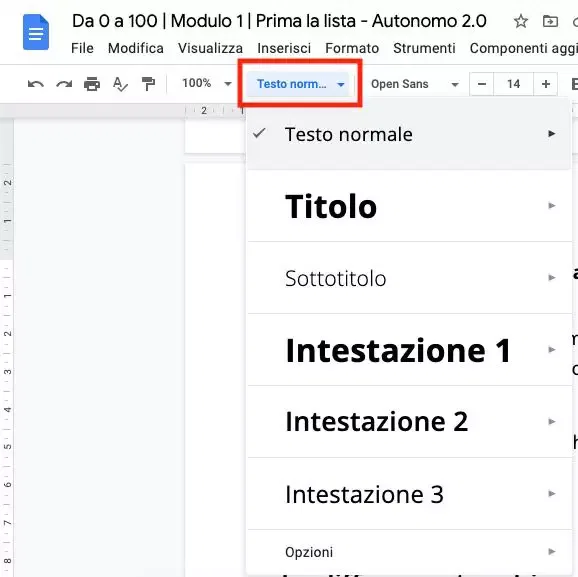Open the 100% zoom dropdown
Viewport: 578px width, 577px height.
click(x=206, y=84)
